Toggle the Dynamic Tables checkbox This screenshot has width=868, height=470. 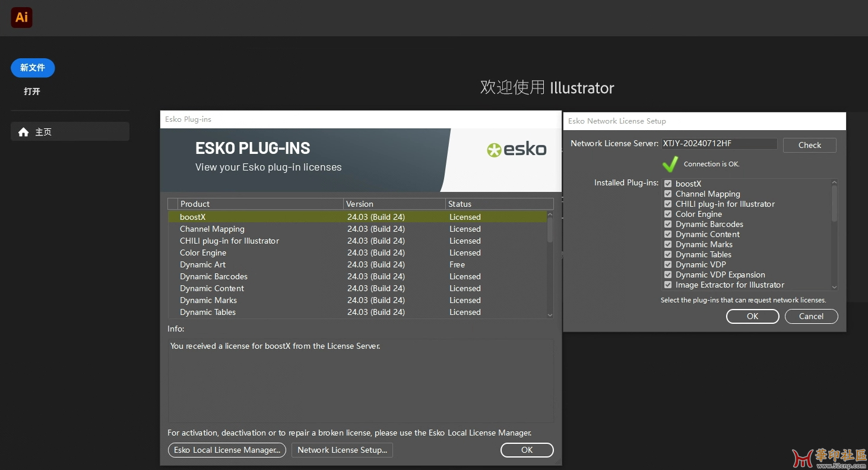pos(668,254)
